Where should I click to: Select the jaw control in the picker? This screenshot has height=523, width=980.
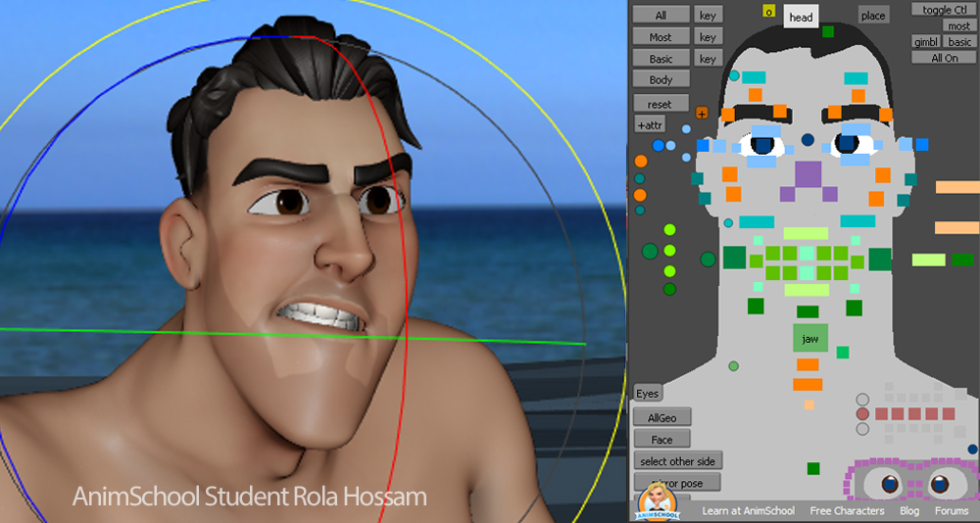click(810, 338)
